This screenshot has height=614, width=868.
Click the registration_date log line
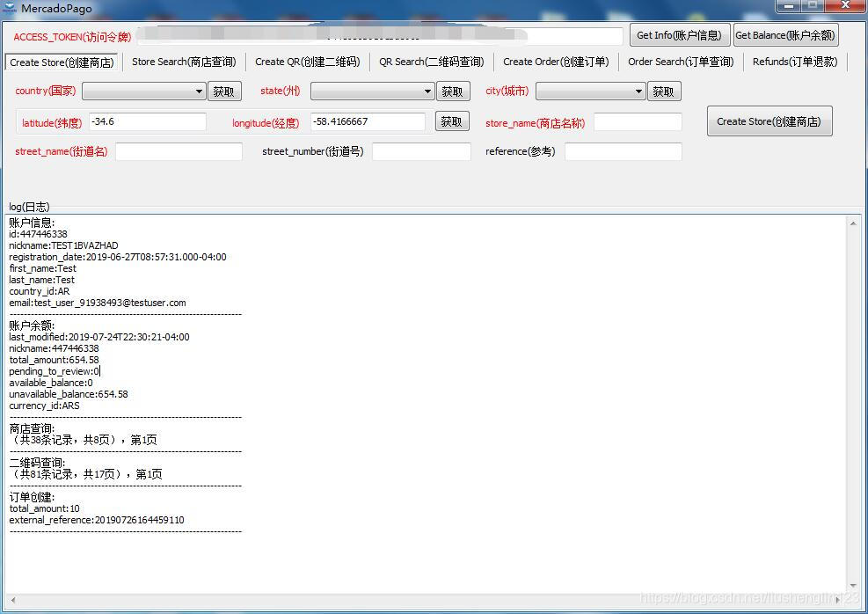click(x=117, y=257)
